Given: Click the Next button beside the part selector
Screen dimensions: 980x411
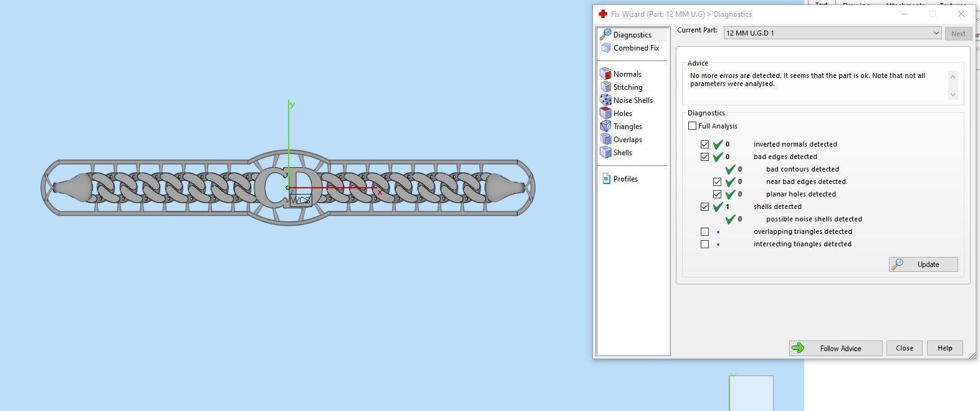Looking at the screenshot, I should [958, 34].
